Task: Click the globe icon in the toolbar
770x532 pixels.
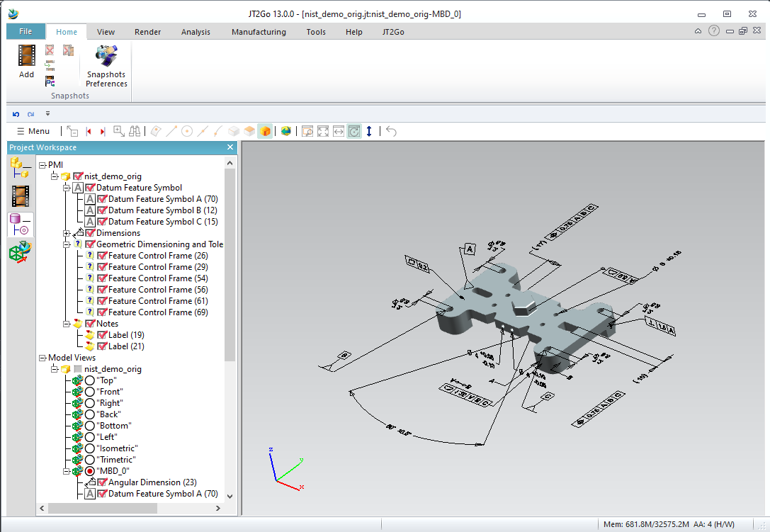Action: (x=285, y=131)
